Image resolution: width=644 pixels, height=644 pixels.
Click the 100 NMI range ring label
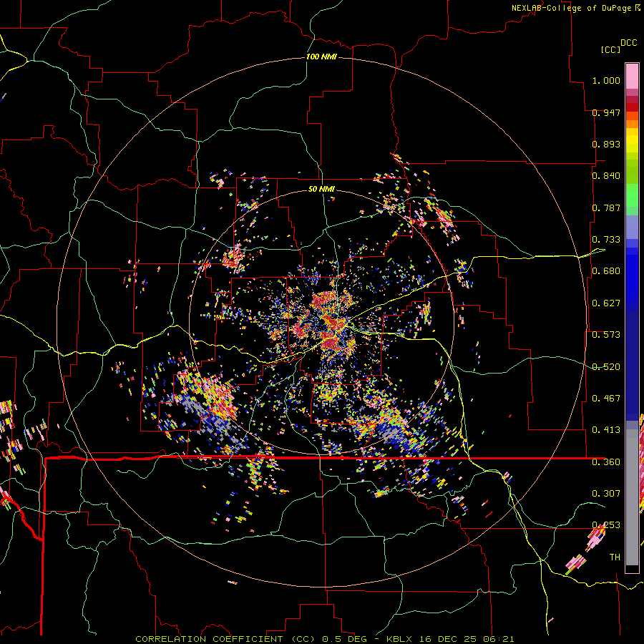pos(321,57)
